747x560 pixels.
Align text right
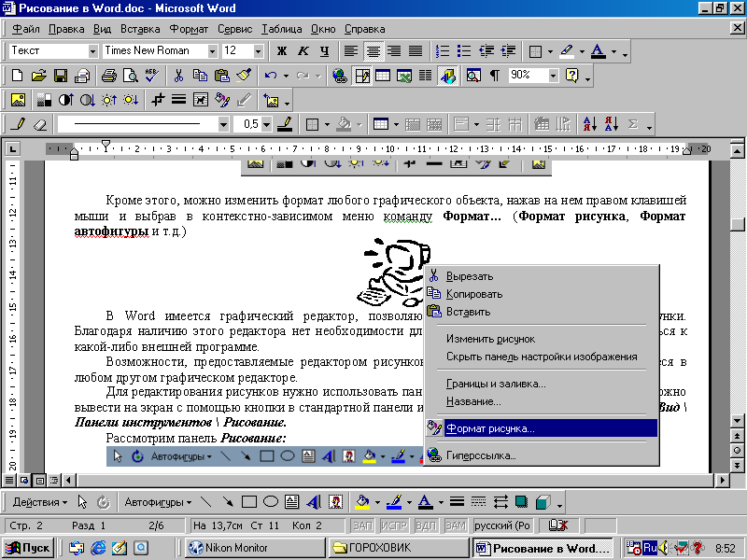coord(394,50)
